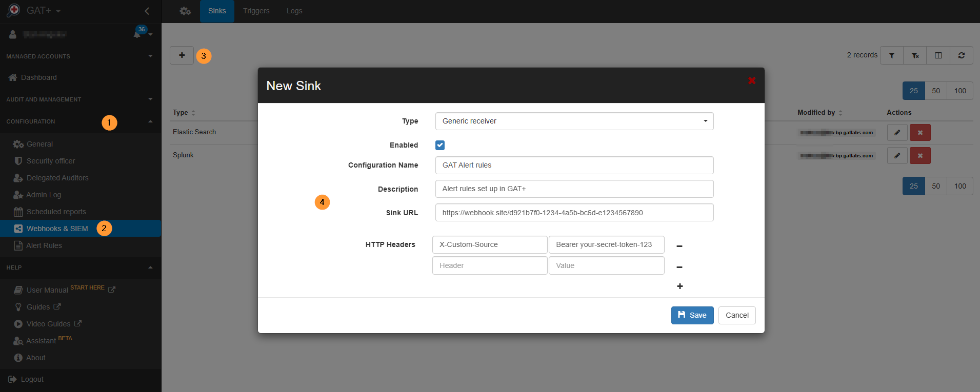Open Delegated Auditors page
Image resolution: width=980 pixels, height=392 pixels.
57,178
